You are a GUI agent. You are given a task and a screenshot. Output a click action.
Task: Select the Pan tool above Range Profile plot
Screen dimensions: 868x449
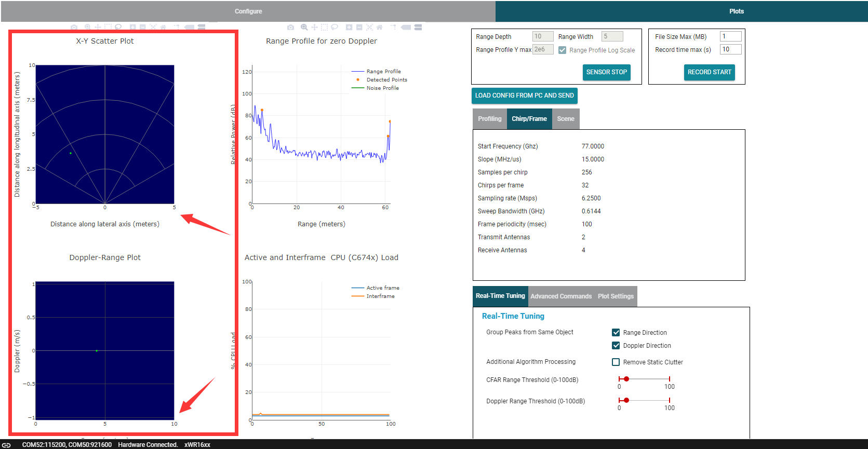tap(314, 27)
